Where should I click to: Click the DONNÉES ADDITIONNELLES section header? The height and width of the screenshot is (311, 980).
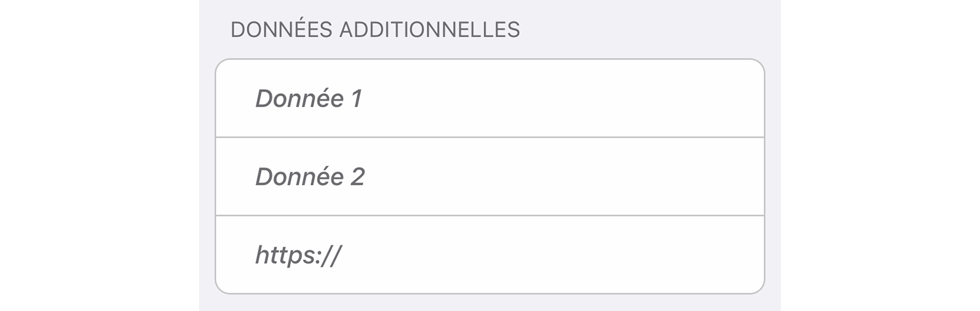tap(375, 30)
